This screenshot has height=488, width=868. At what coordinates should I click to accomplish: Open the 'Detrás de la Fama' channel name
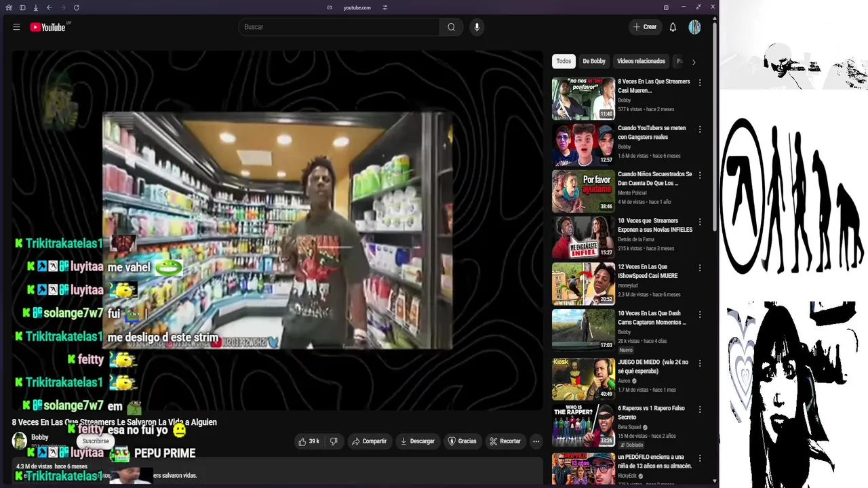tap(636, 239)
